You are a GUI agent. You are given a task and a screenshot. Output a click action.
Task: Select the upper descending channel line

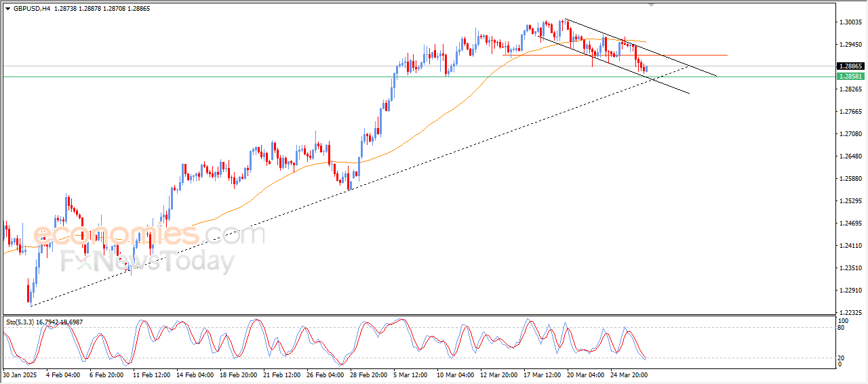[x=641, y=47]
